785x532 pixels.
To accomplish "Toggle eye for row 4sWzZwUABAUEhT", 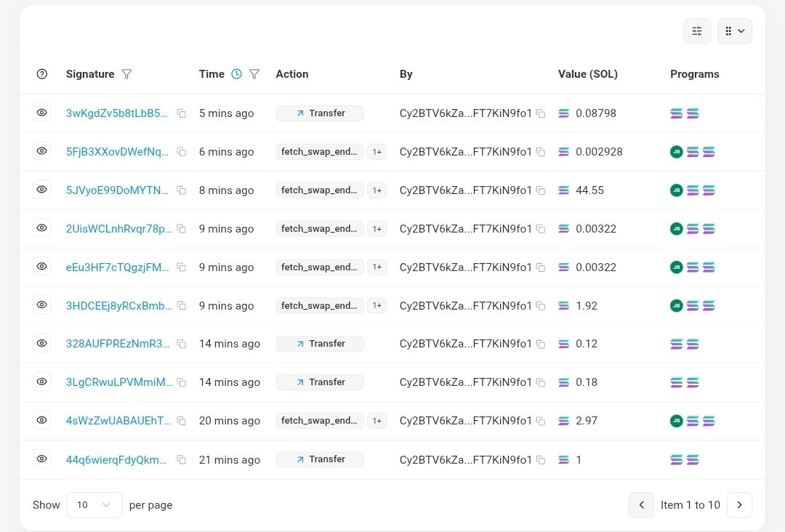I will (x=42, y=420).
